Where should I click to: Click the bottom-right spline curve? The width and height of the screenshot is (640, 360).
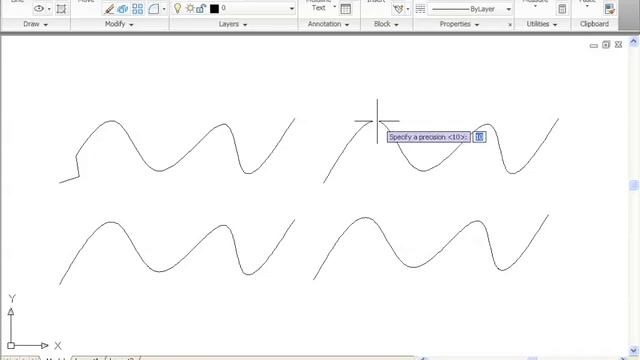[x=431, y=248]
